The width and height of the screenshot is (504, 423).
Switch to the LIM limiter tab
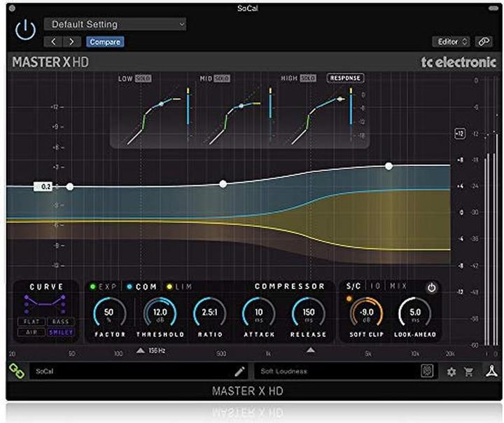[179, 286]
